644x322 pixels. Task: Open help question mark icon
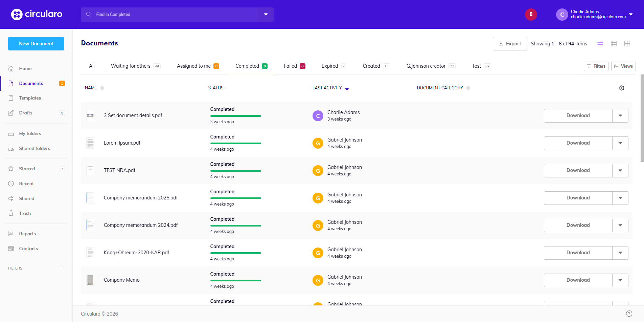coord(629,314)
